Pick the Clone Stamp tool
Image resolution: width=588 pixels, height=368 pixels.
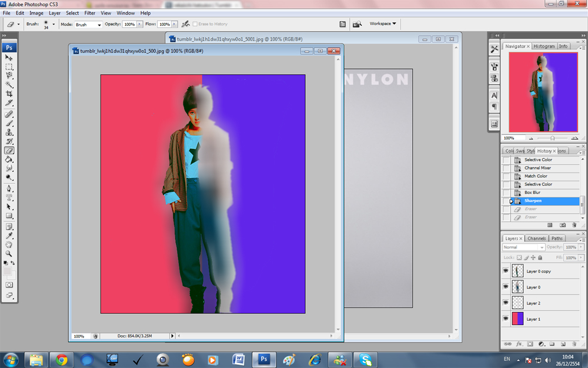(9, 132)
